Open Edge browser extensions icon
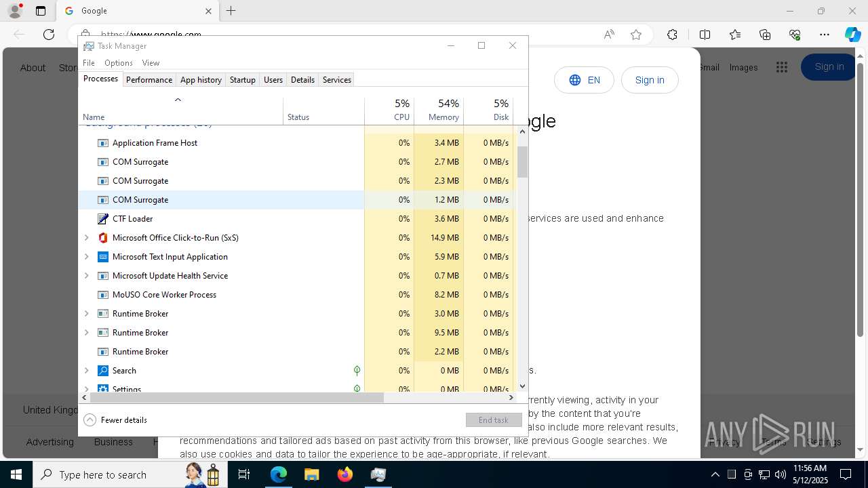Image resolution: width=868 pixels, height=488 pixels. [x=672, y=35]
